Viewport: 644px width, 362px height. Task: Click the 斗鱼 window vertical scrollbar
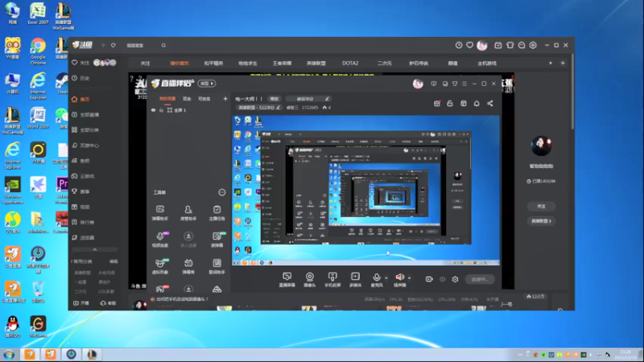pyautogui.click(x=572, y=92)
